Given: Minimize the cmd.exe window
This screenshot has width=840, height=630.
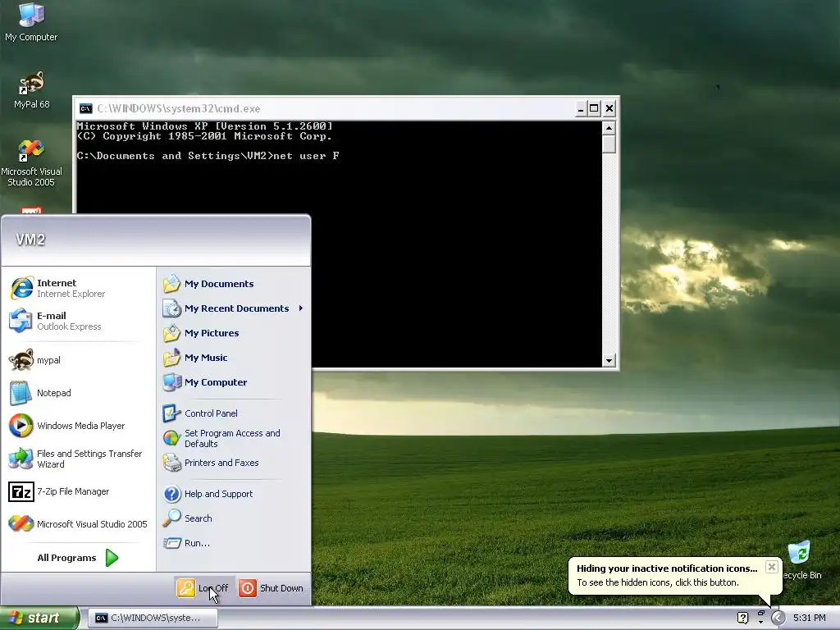Looking at the screenshot, I should (x=580, y=109).
